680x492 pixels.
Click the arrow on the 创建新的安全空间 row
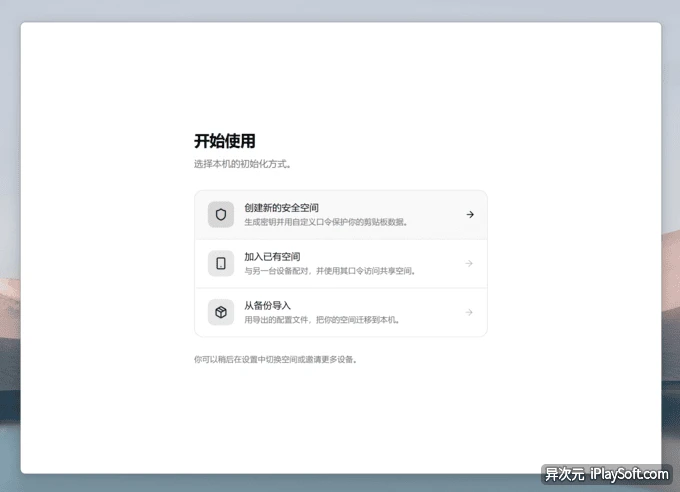pos(470,214)
